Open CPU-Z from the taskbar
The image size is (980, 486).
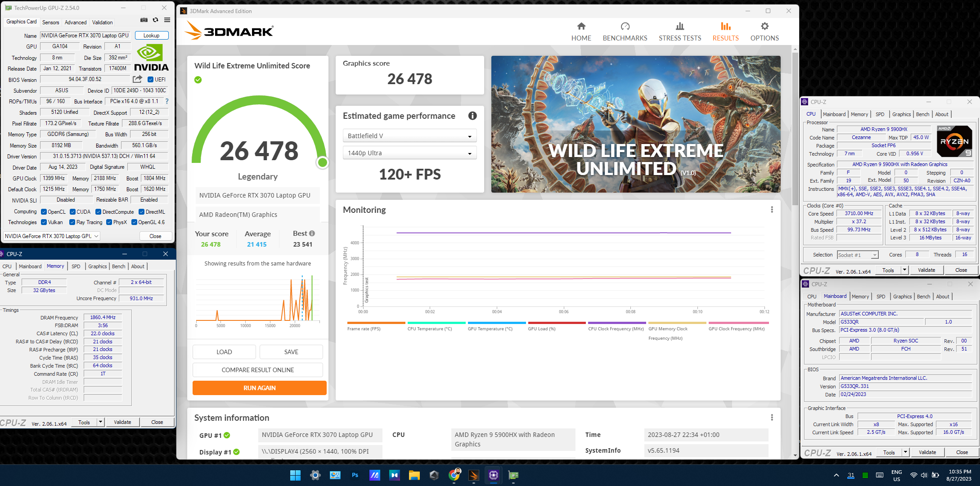pyautogui.click(x=494, y=475)
